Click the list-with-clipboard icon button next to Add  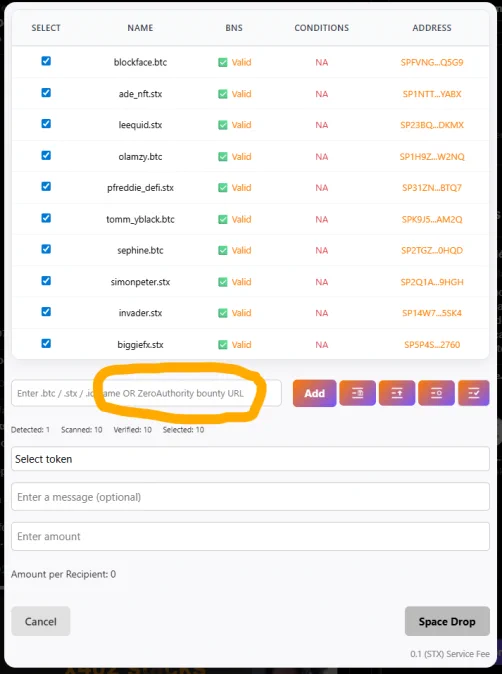click(358, 393)
